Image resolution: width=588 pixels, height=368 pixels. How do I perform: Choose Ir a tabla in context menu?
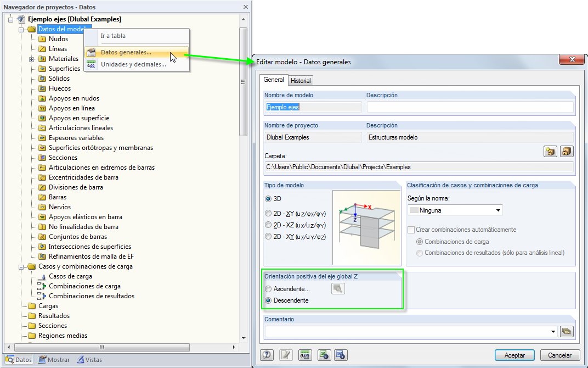pos(113,36)
